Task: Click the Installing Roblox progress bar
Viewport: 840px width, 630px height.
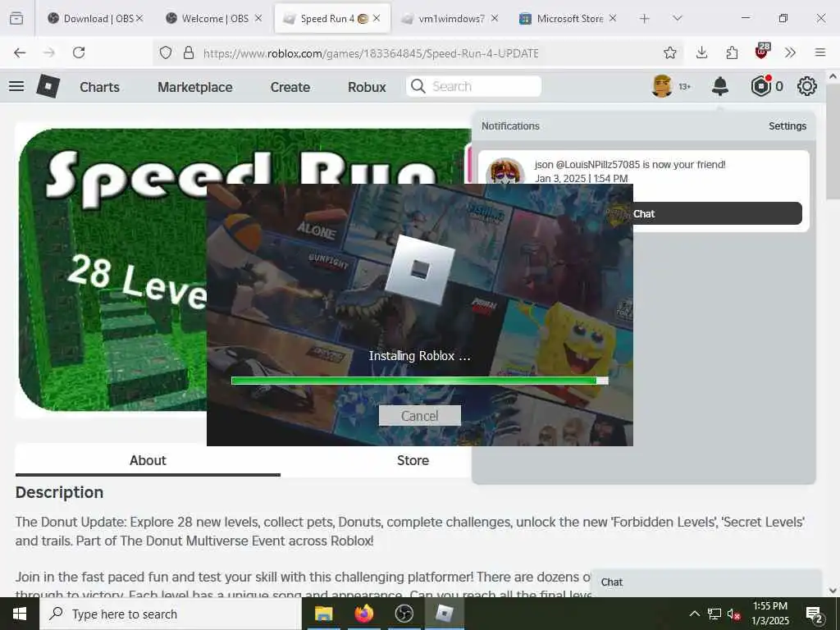Action: [x=419, y=381]
